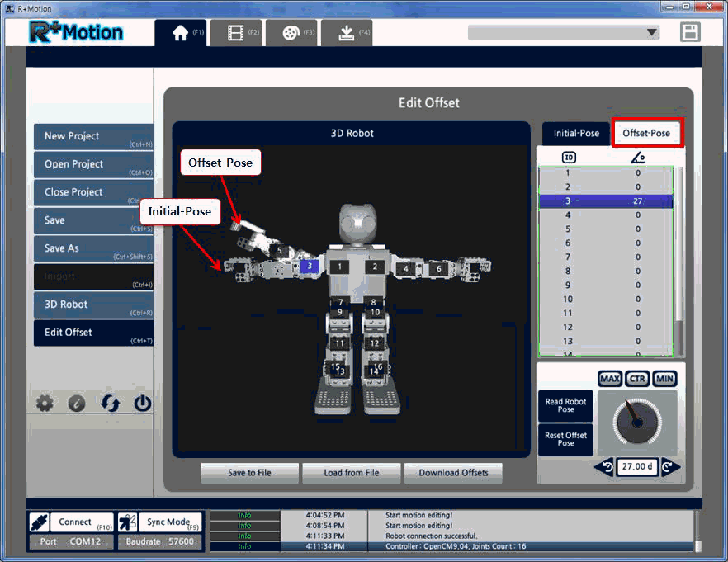Select joint ID 10 row in offset list
This screenshot has height=562, width=728.
tap(606, 299)
